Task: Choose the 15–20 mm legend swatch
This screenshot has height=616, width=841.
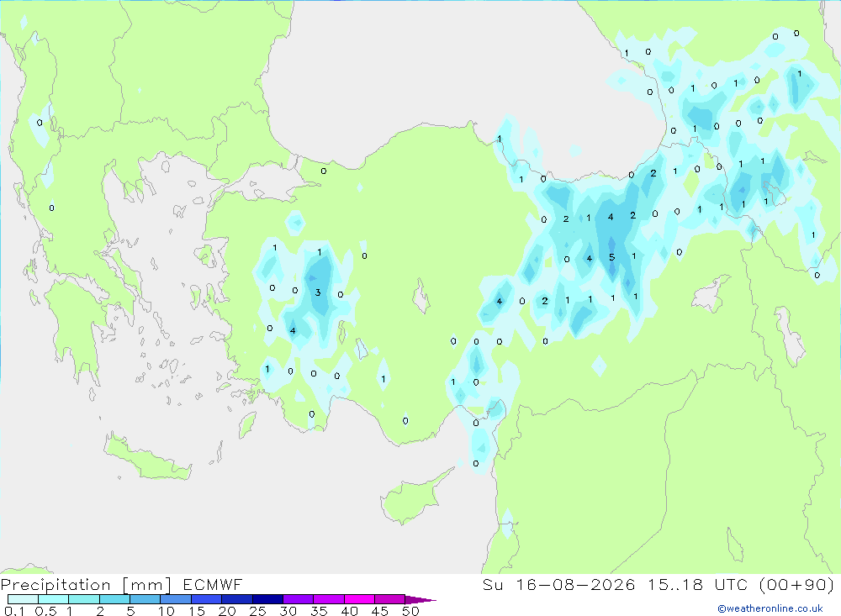Action: pyautogui.click(x=206, y=599)
